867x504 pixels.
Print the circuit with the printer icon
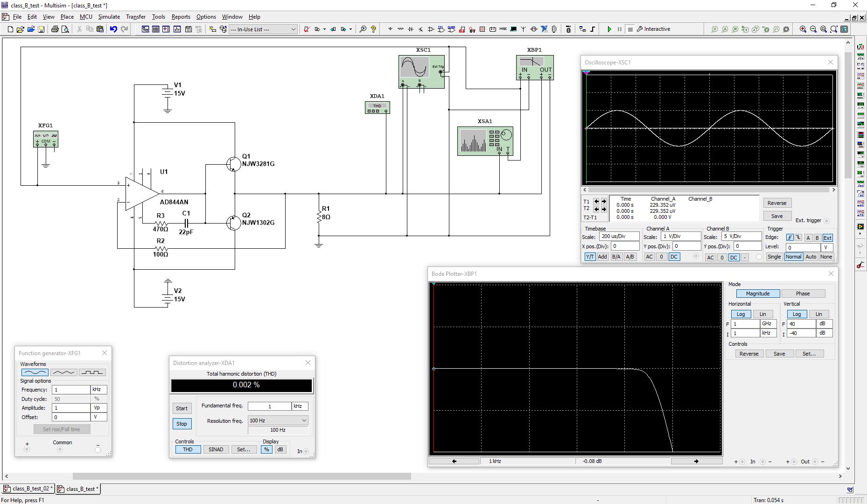[x=55, y=29]
